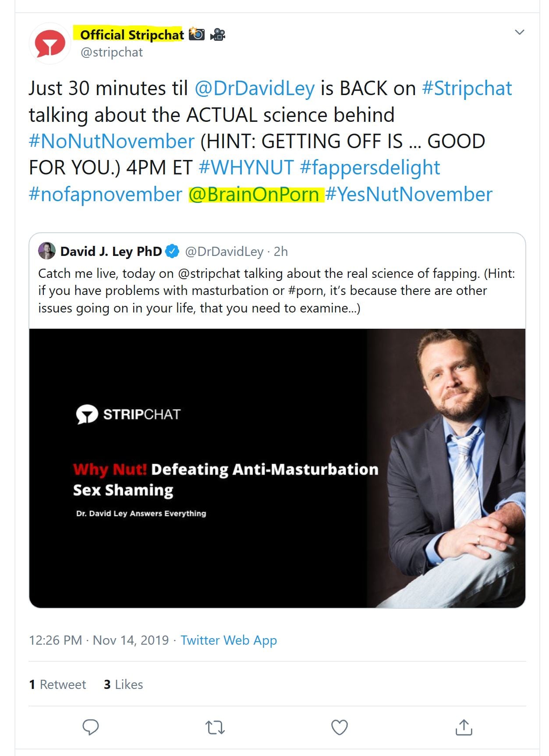Open the #NoNutNovember hashtag

tap(112, 141)
